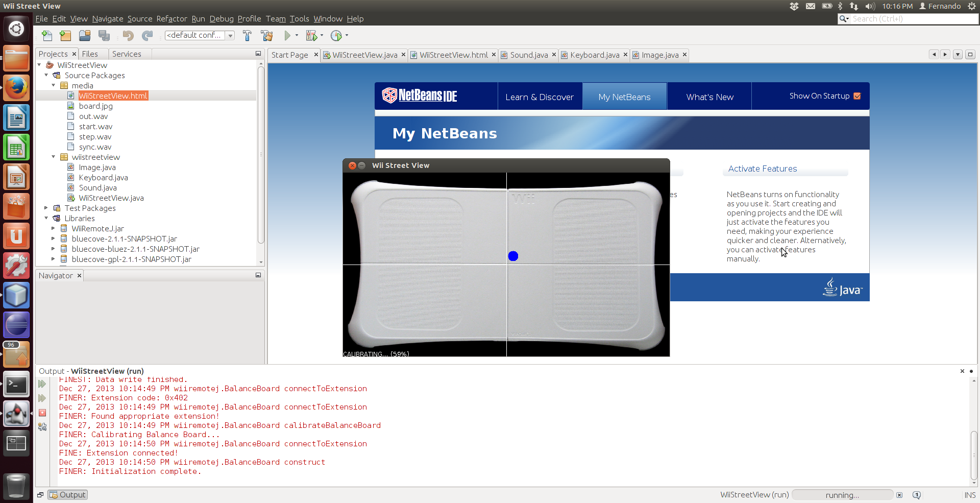
Task: Click the Output panel vertical scrollbar
Action: pos(974,456)
